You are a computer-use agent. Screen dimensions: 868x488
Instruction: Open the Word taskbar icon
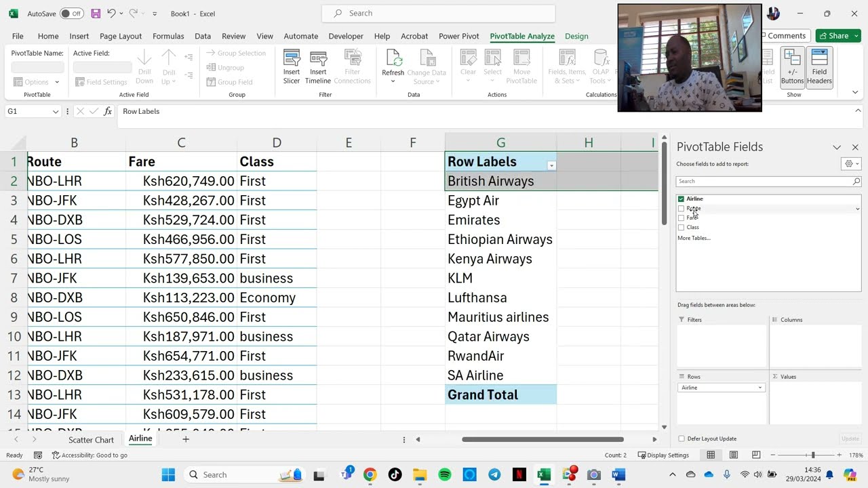(x=618, y=474)
